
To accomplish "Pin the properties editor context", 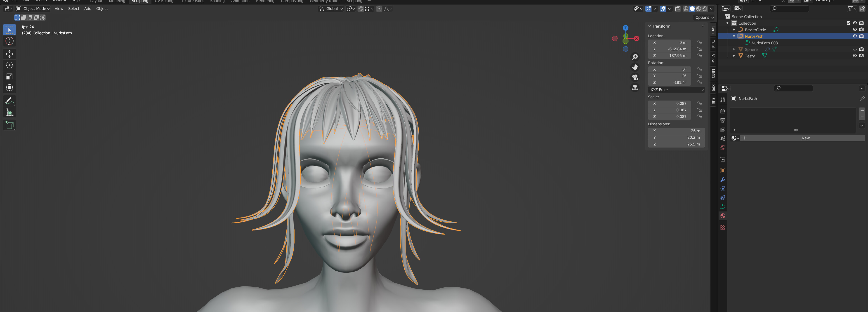I will click(862, 98).
